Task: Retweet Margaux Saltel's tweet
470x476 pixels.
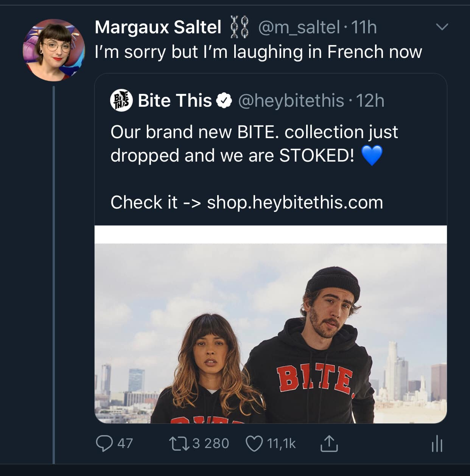Action: (x=180, y=443)
